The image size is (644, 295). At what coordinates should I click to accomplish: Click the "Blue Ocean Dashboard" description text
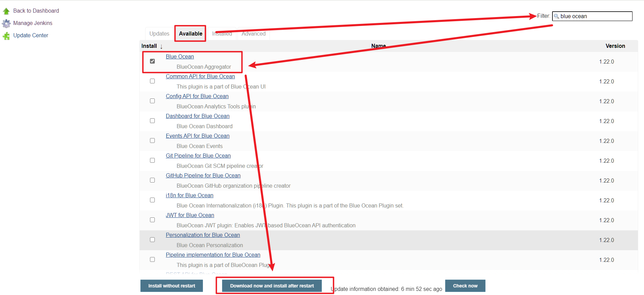[x=204, y=126]
